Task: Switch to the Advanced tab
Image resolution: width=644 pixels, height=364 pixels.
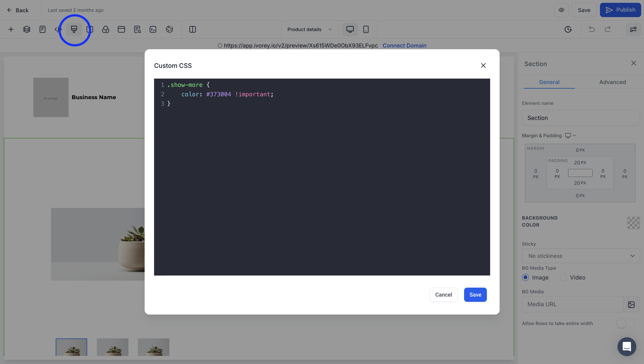Action: click(612, 82)
